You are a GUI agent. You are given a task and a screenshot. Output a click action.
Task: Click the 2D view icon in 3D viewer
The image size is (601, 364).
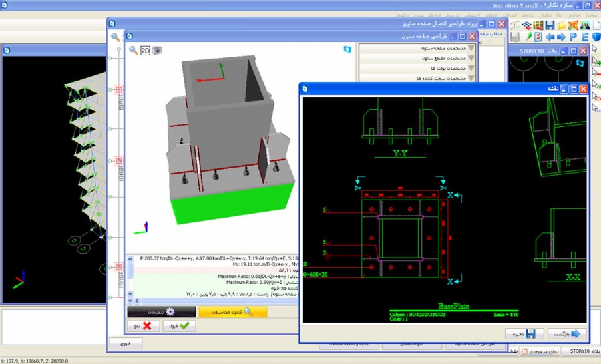click(x=145, y=50)
